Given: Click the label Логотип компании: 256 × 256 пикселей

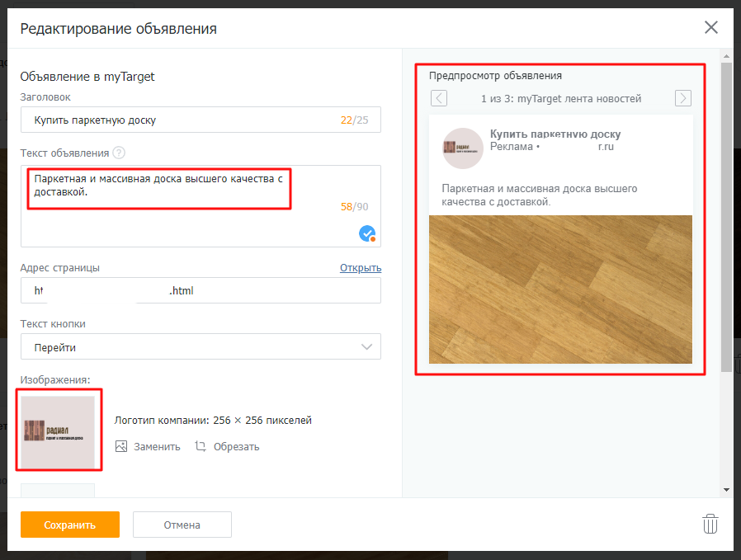Looking at the screenshot, I should (x=213, y=421).
